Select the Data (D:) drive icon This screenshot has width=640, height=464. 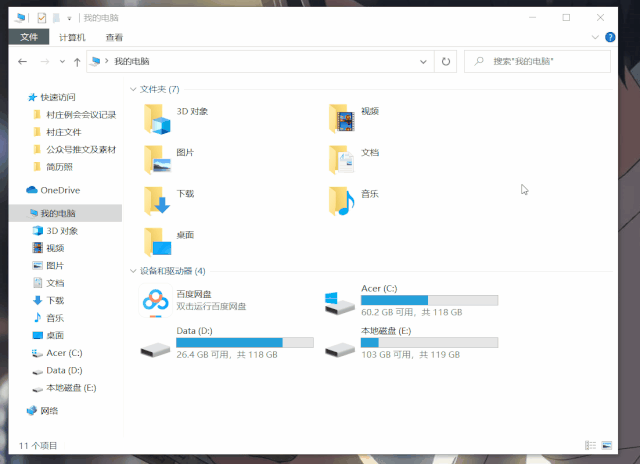coord(155,349)
